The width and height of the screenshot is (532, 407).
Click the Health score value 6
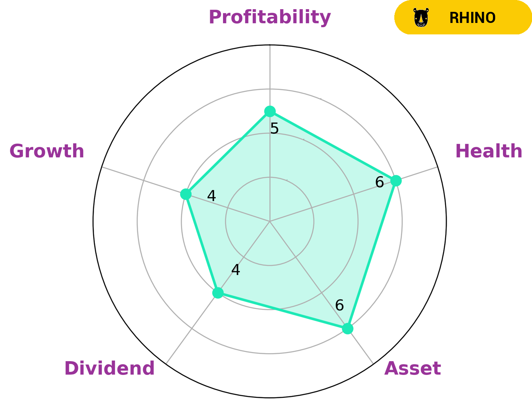tap(379, 183)
